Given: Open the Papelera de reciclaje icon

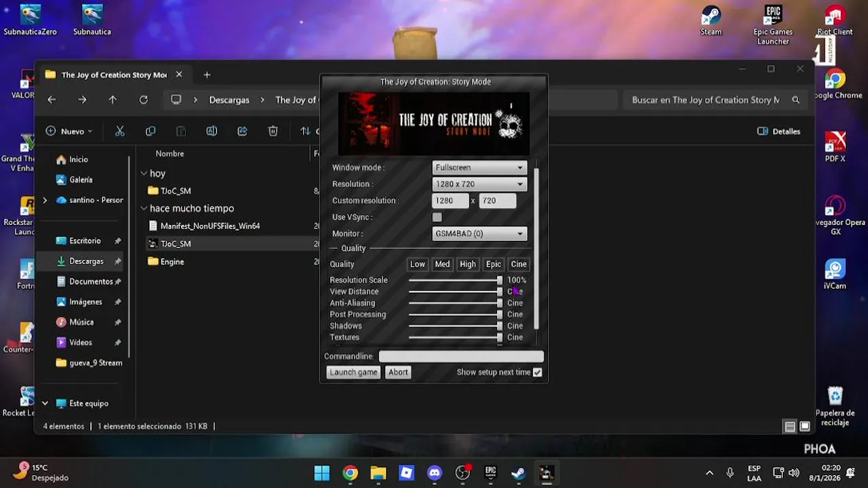Looking at the screenshot, I should [x=835, y=406].
